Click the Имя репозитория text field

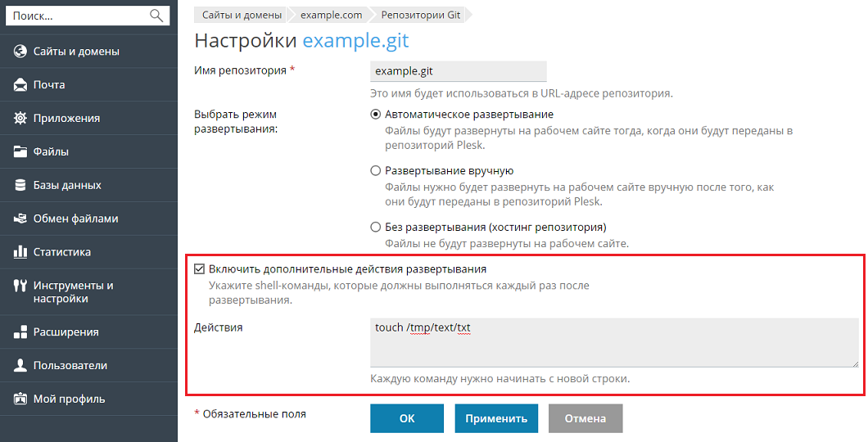[x=459, y=71]
